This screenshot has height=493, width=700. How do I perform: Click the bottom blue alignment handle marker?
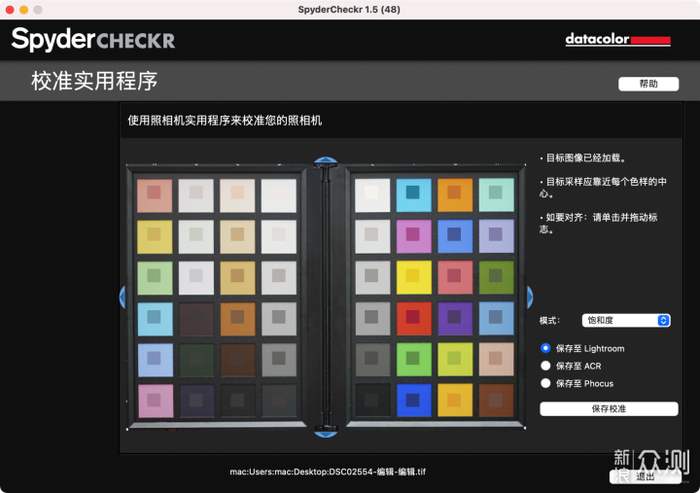pos(325,434)
